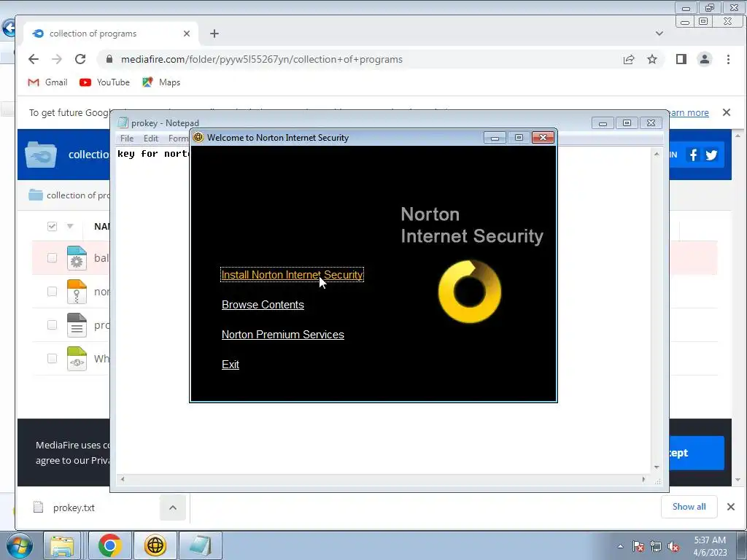Open Notepad File menu
The width and height of the screenshot is (747, 560).
[x=127, y=138]
